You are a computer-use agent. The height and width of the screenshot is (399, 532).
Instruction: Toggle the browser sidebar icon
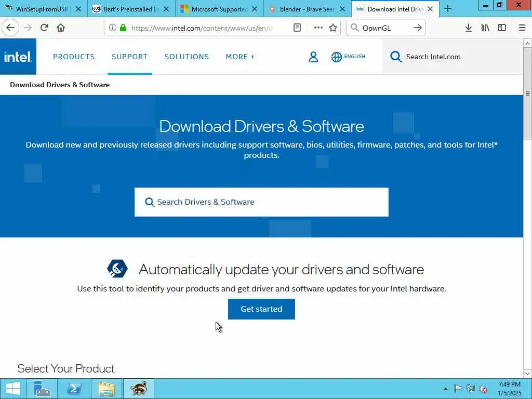502,28
